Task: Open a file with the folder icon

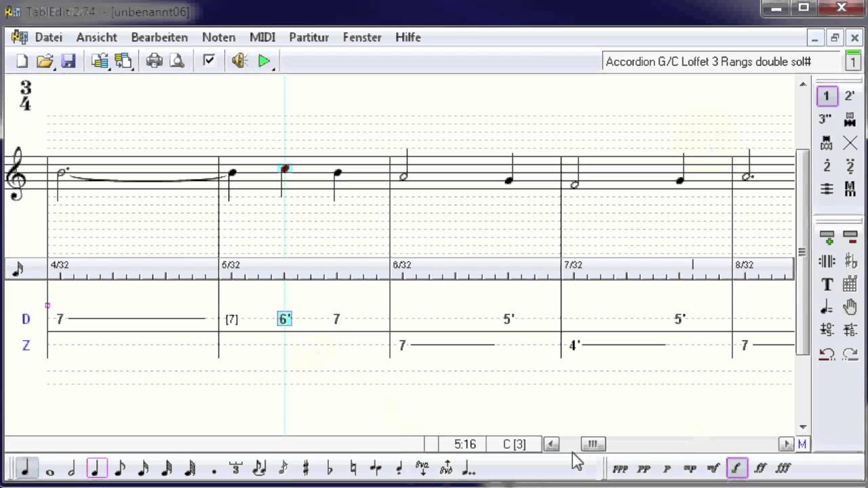Action: 45,62
